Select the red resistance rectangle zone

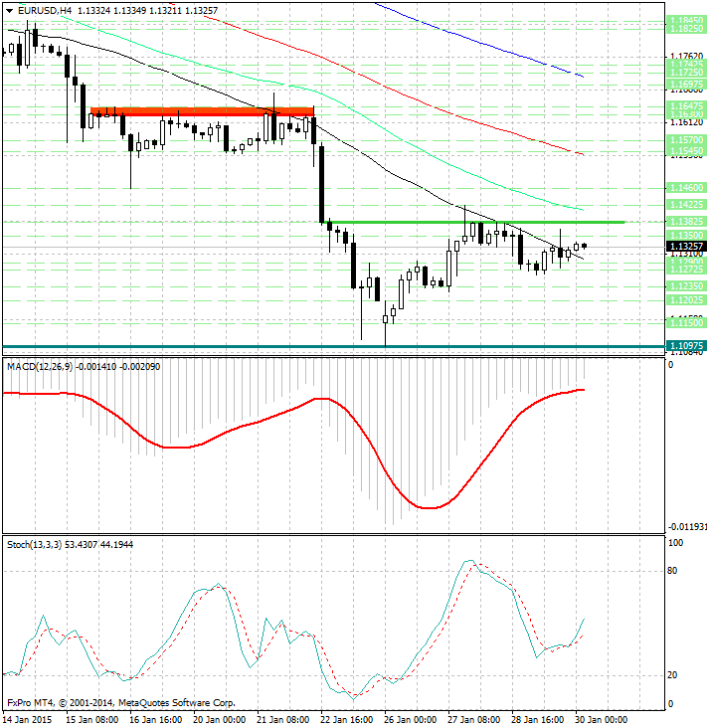(x=202, y=111)
